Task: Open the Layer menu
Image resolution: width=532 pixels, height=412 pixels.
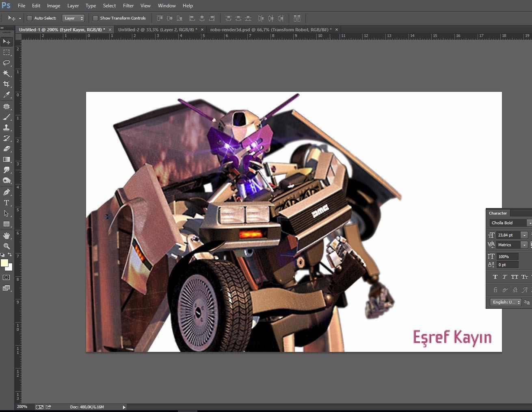Action: [73, 6]
